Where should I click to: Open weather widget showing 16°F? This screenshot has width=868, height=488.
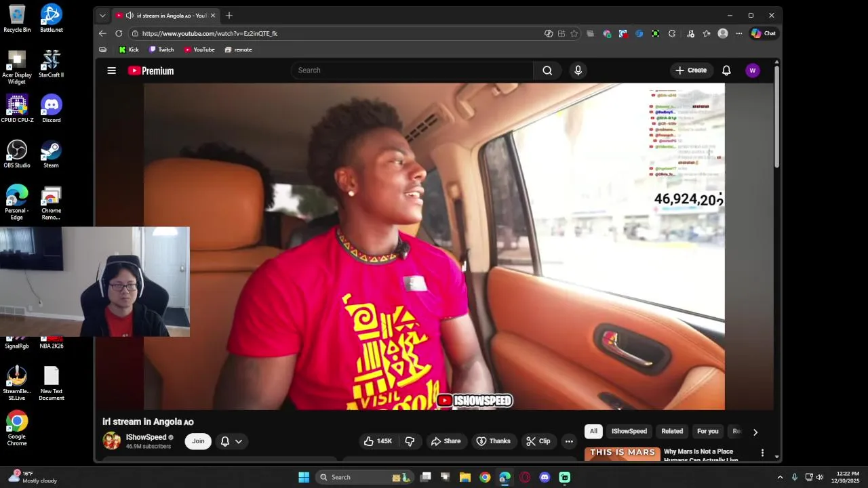[x=33, y=477]
